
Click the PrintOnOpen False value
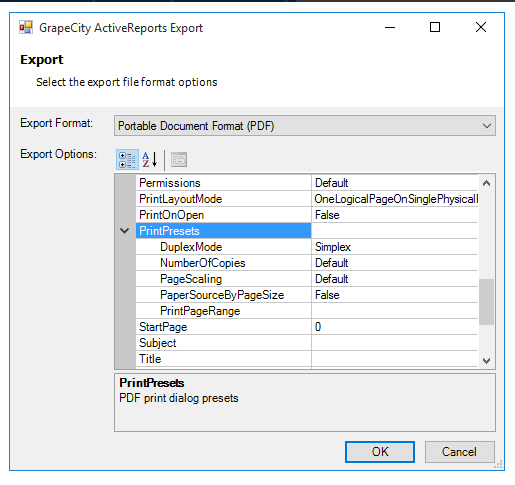pos(395,215)
